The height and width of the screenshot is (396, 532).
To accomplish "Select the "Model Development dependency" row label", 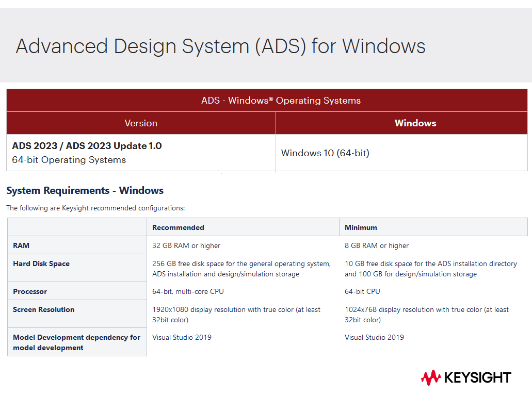I will [x=77, y=342].
